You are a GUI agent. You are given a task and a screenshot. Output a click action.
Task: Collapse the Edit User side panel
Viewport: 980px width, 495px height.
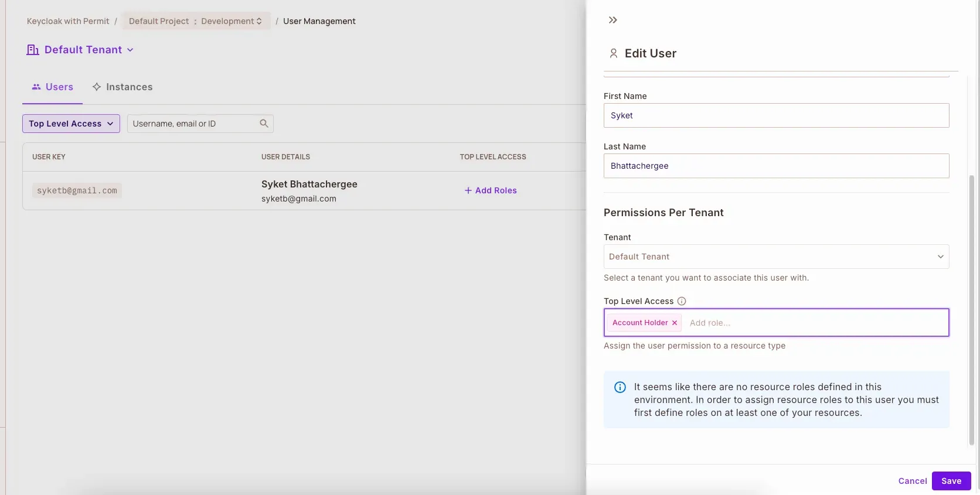point(612,20)
